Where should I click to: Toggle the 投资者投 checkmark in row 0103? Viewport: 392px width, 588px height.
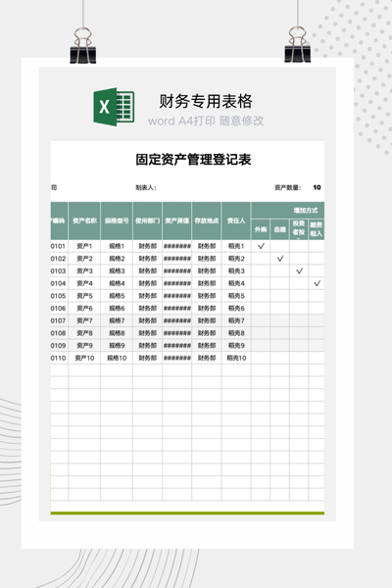click(299, 270)
